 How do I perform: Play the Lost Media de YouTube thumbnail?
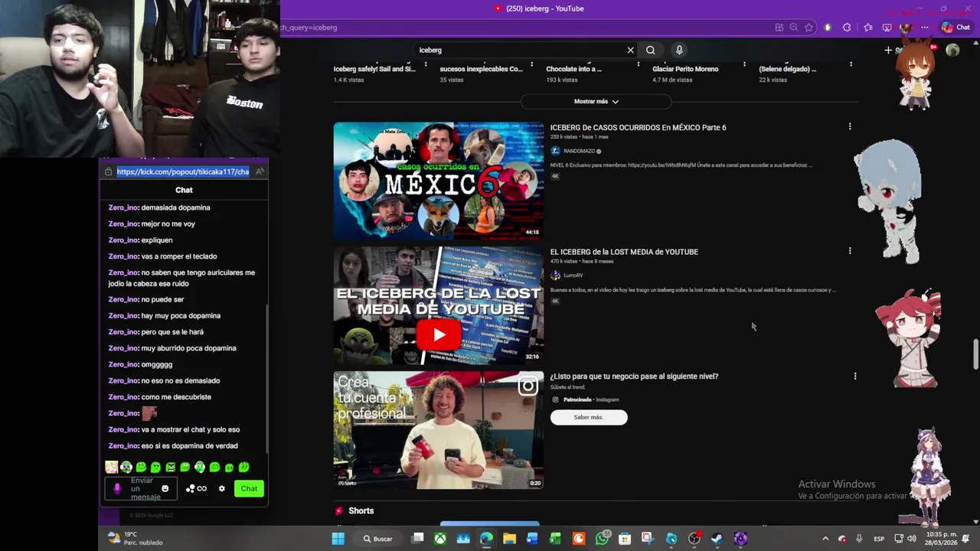pyautogui.click(x=439, y=305)
